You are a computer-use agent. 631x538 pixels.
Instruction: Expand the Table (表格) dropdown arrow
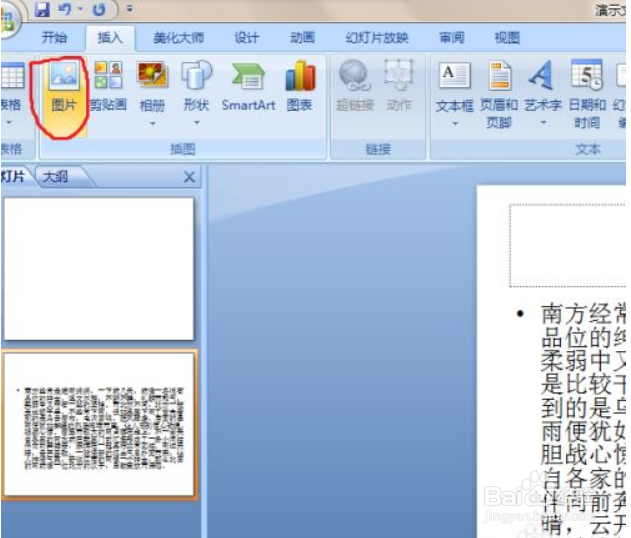(x=9, y=122)
